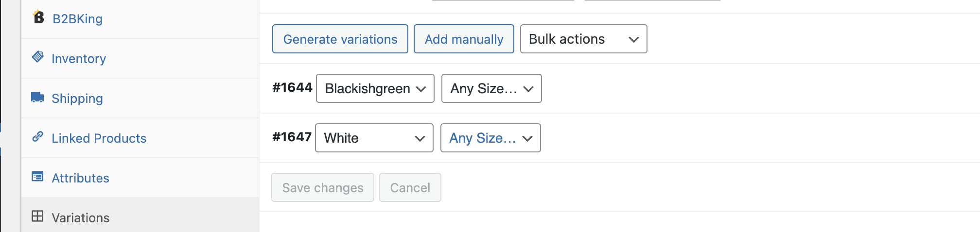
Task: Click the Generate variations button
Action: (x=340, y=39)
